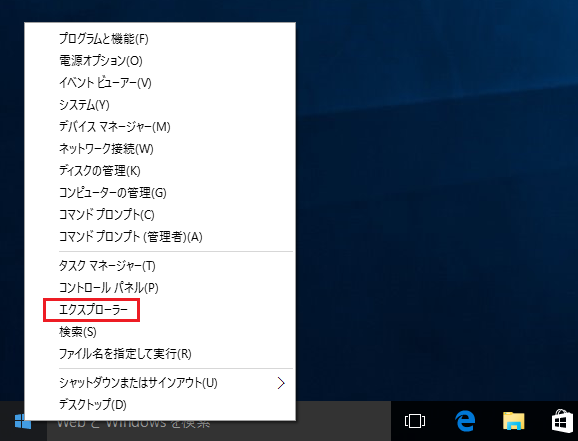Launch Microsoft Edge from the taskbar

point(465,421)
